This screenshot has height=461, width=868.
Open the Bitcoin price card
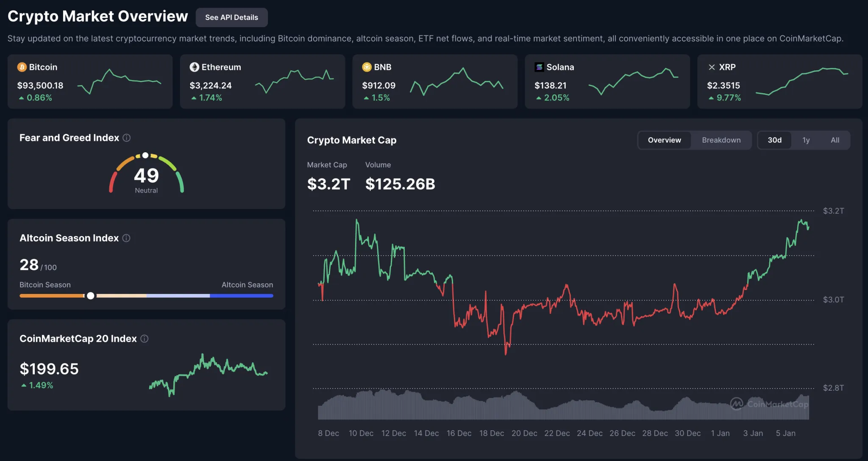click(x=90, y=81)
